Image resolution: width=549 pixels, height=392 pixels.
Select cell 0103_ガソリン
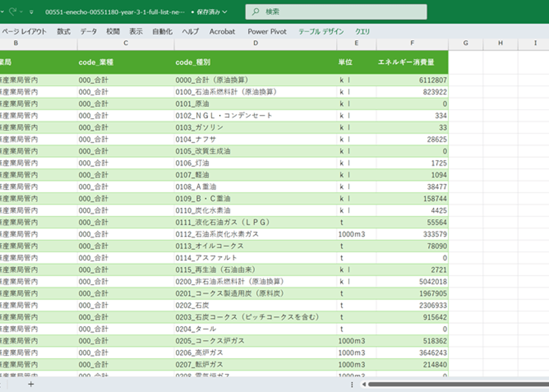[255, 127]
